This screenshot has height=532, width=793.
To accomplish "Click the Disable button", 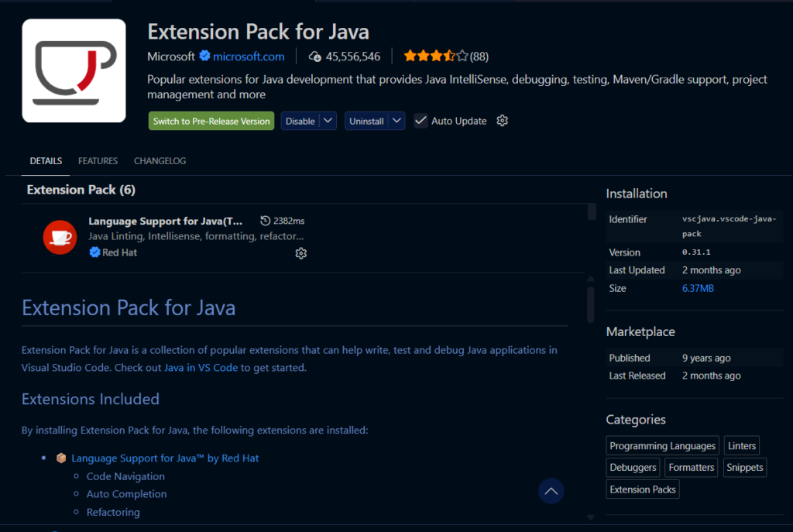I will click(x=300, y=121).
